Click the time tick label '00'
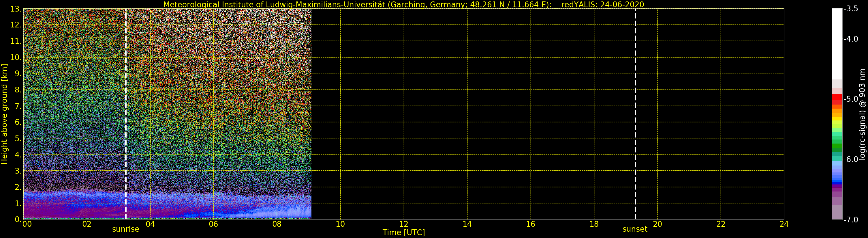Image resolution: width=868 pixels, height=238 pixels. click(27, 224)
